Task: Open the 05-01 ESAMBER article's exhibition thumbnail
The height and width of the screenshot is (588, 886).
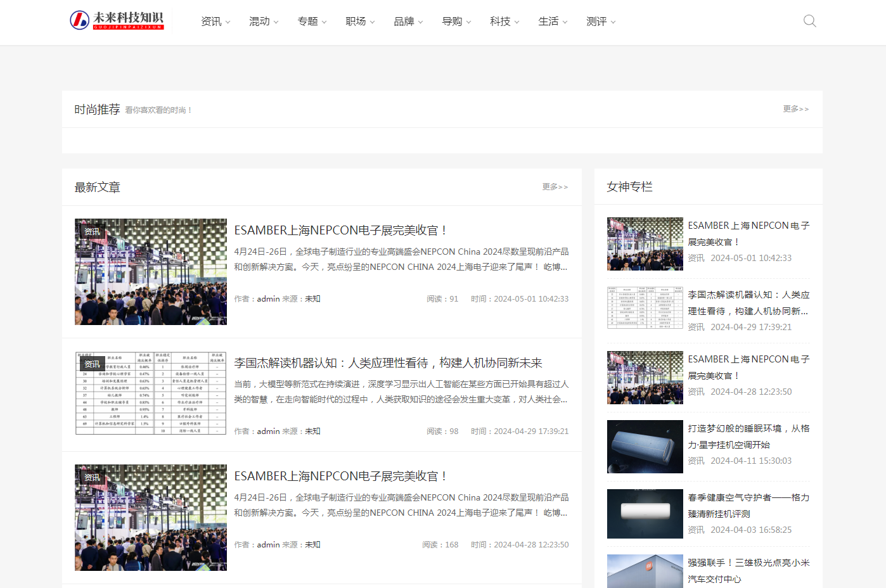Action: (151, 272)
